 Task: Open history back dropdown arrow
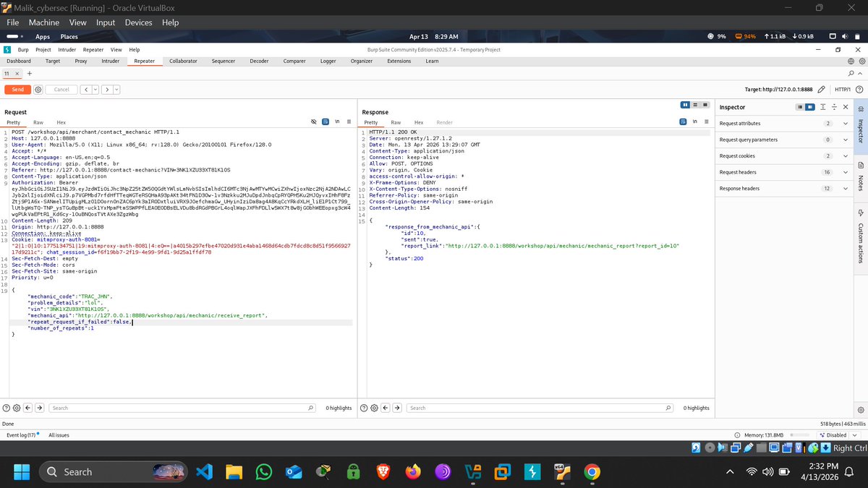tap(94, 90)
